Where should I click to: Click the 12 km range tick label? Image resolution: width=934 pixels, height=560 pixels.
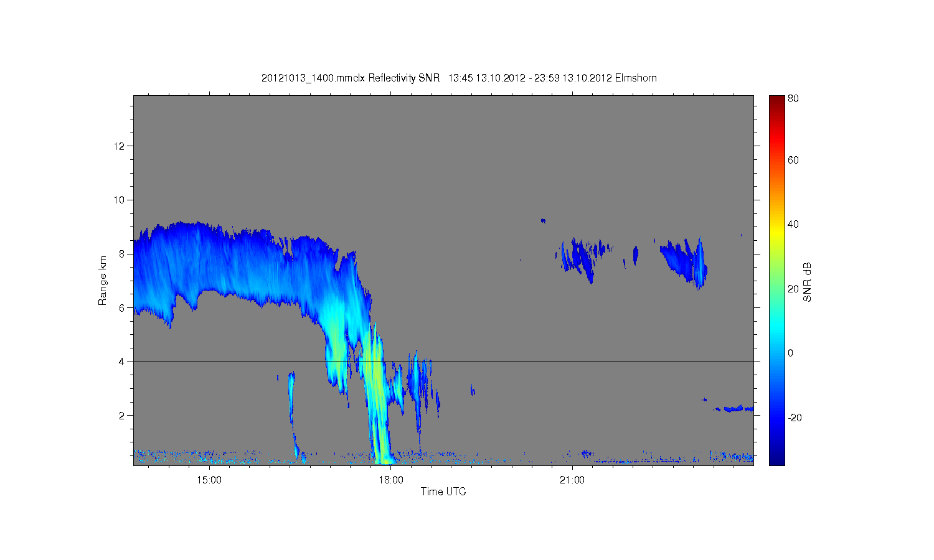pos(120,146)
